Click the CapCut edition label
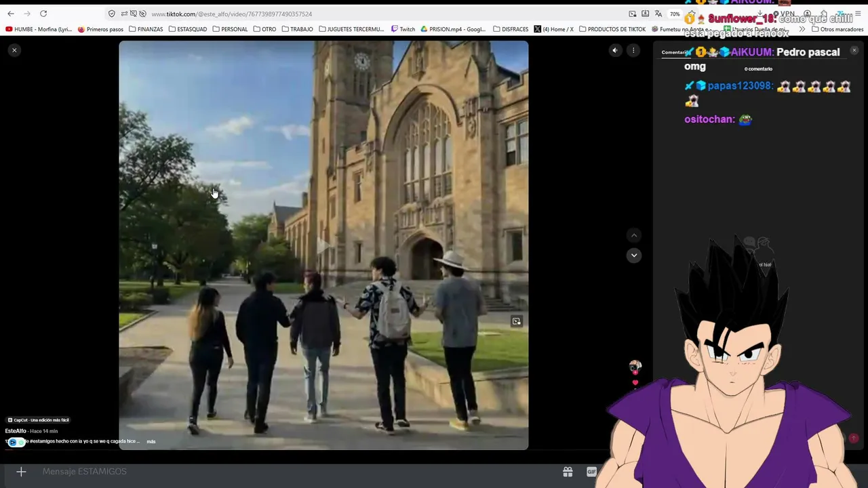Viewport: 868px width, 488px height. click(38, 420)
